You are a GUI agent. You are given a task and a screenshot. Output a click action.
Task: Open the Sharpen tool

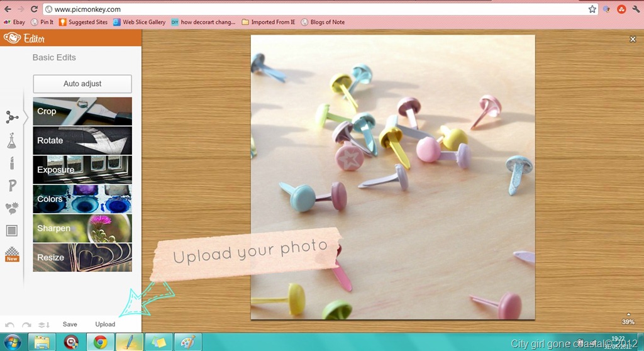click(x=82, y=228)
